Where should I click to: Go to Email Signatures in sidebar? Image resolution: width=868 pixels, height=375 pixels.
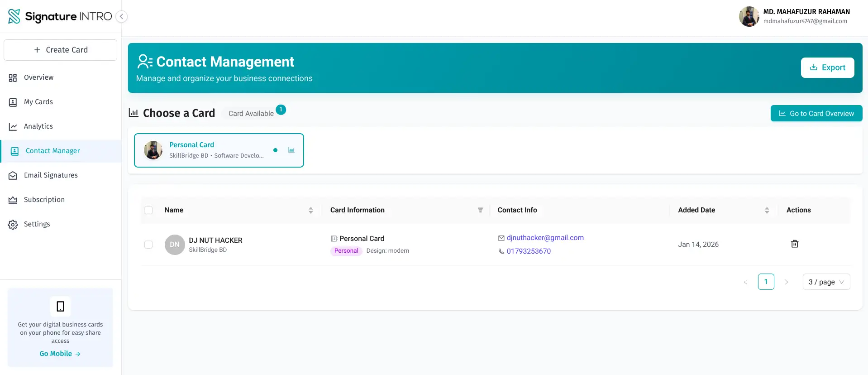click(51, 175)
